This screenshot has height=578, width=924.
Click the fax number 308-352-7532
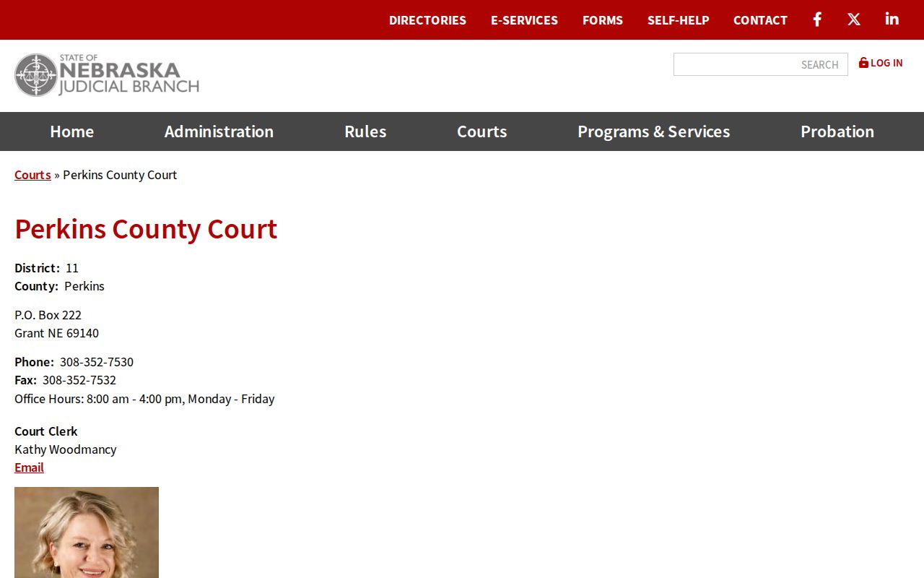pos(79,380)
